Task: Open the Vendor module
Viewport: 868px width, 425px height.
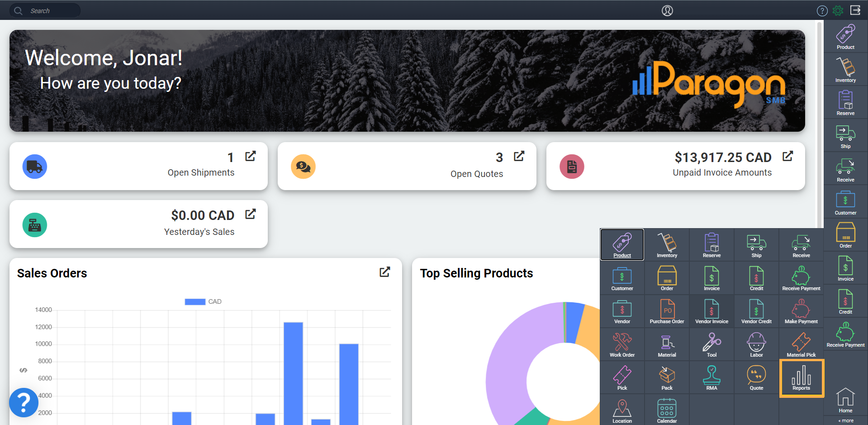Action: coord(622,312)
